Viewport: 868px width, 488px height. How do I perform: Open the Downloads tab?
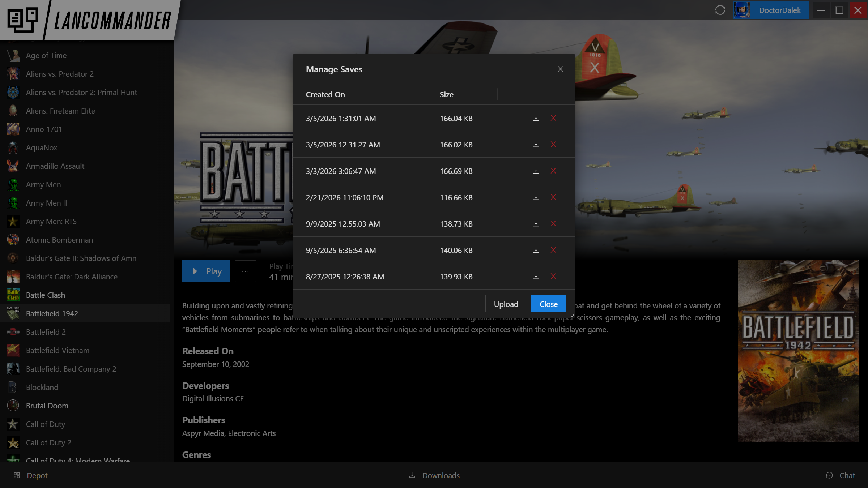[434, 475]
